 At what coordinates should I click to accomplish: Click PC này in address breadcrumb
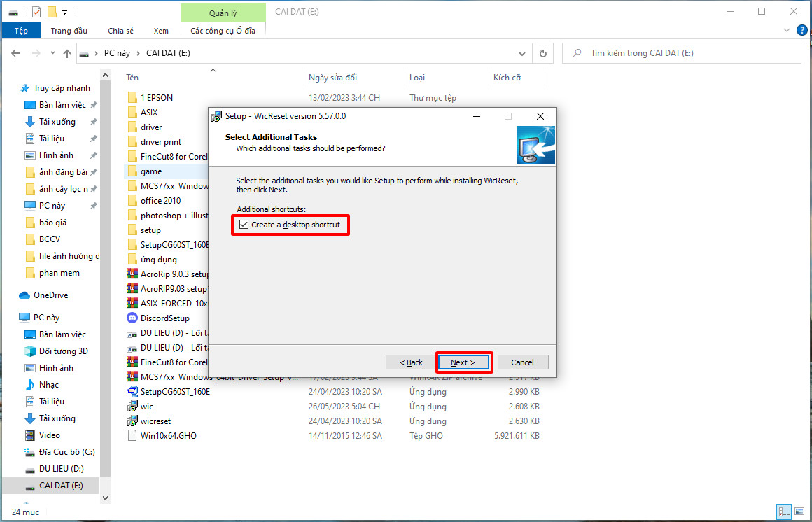tap(117, 52)
